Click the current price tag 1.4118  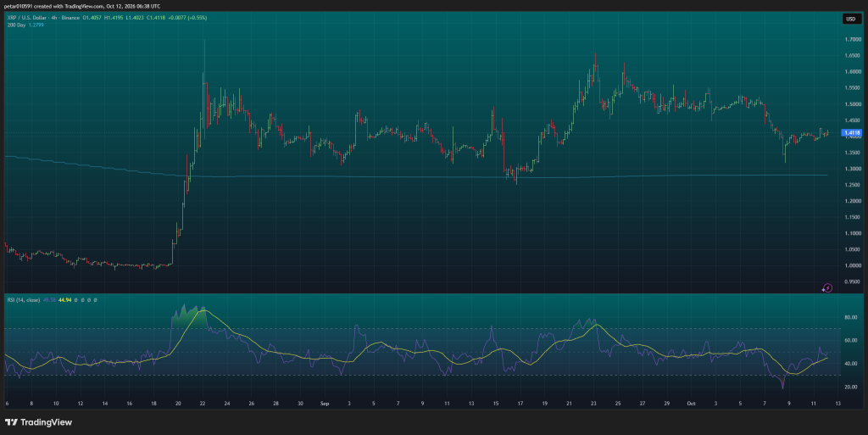[851, 133]
